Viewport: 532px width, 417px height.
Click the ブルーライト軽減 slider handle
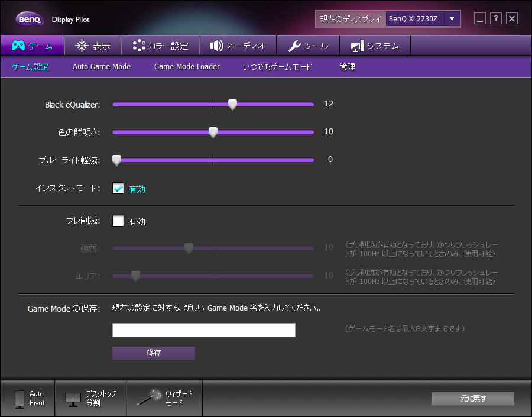(116, 161)
